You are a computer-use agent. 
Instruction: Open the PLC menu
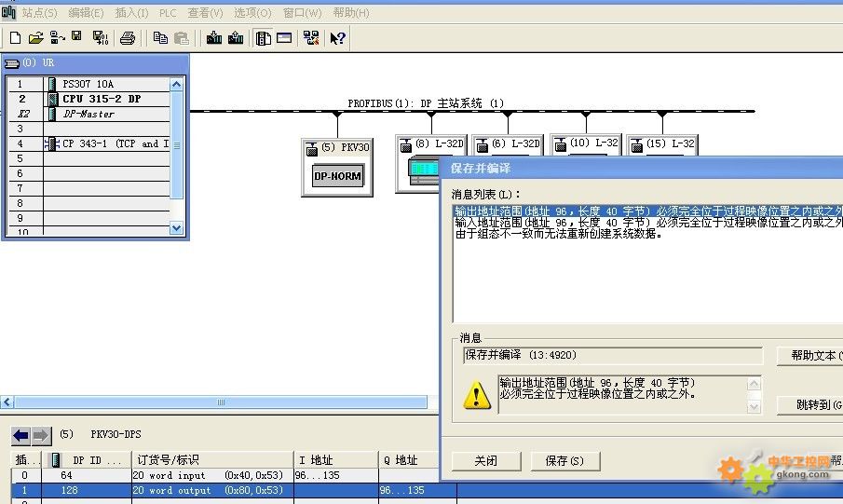pyautogui.click(x=168, y=13)
